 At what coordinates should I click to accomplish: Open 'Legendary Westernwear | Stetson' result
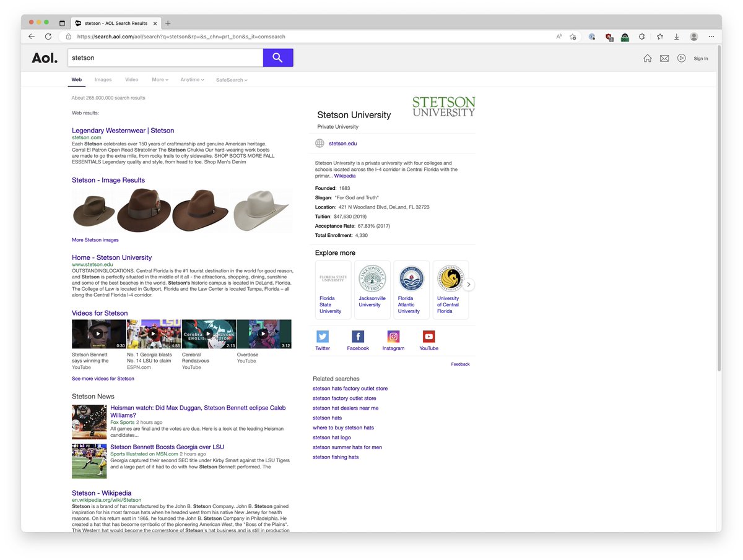coord(123,131)
